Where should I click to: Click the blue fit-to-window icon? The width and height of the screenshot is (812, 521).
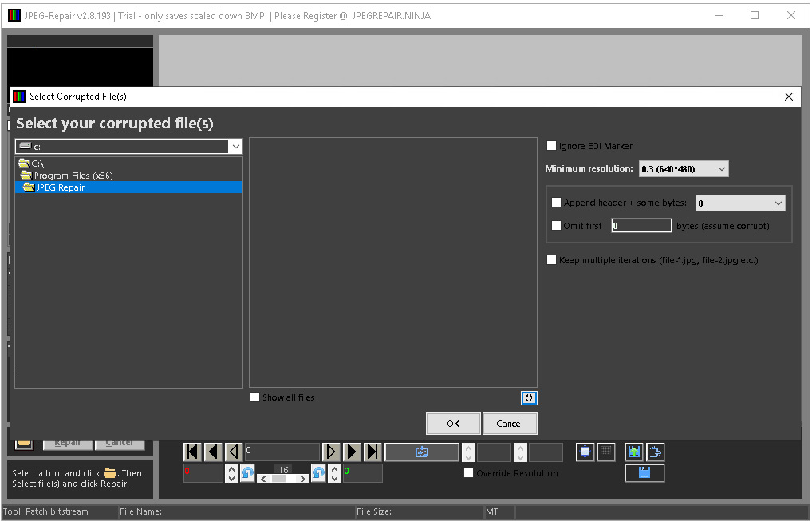(x=585, y=452)
